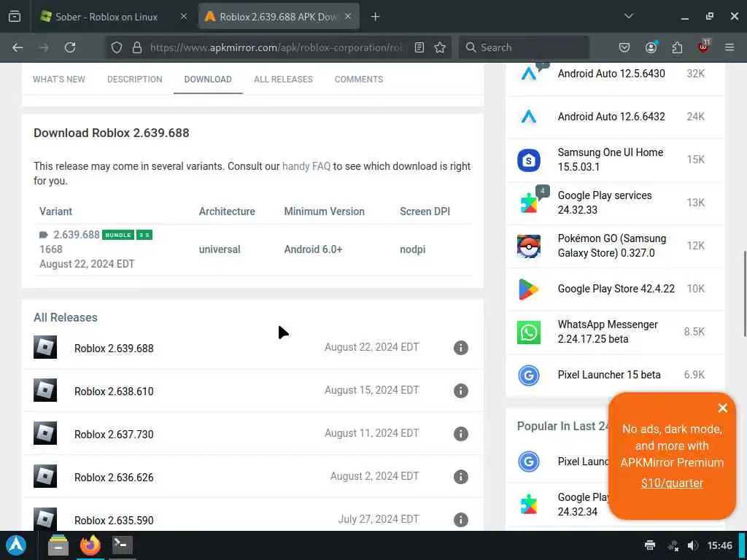Open Roblox 2.637.730 release entry
Viewport: 747px width, 560px height.
point(114,435)
